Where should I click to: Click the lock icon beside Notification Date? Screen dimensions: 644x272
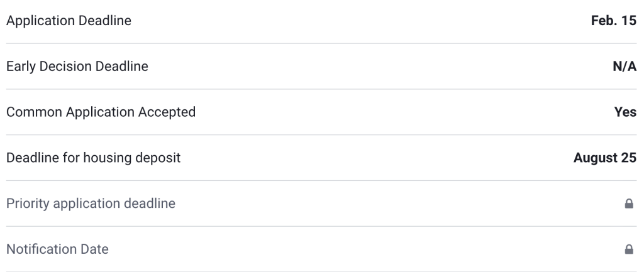[x=628, y=249]
